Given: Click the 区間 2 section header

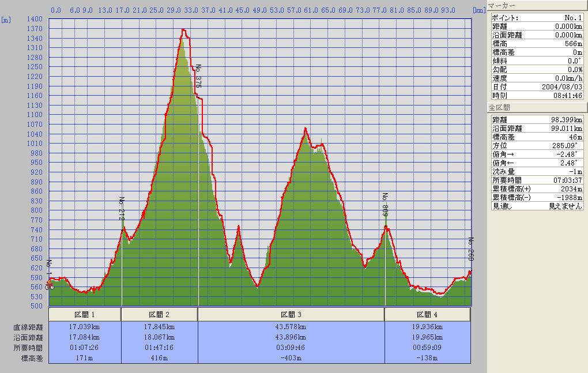Looking at the screenshot, I should tap(159, 315).
